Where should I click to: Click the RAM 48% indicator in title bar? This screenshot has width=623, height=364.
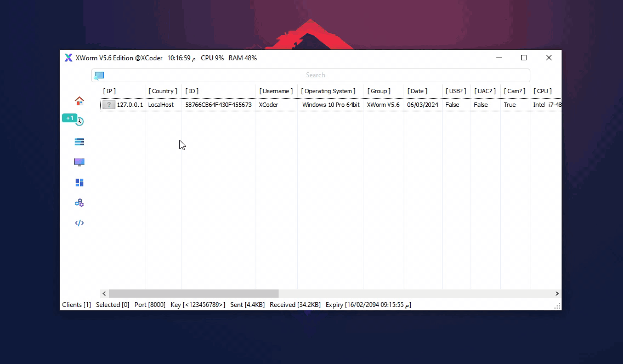pos(242,58)
